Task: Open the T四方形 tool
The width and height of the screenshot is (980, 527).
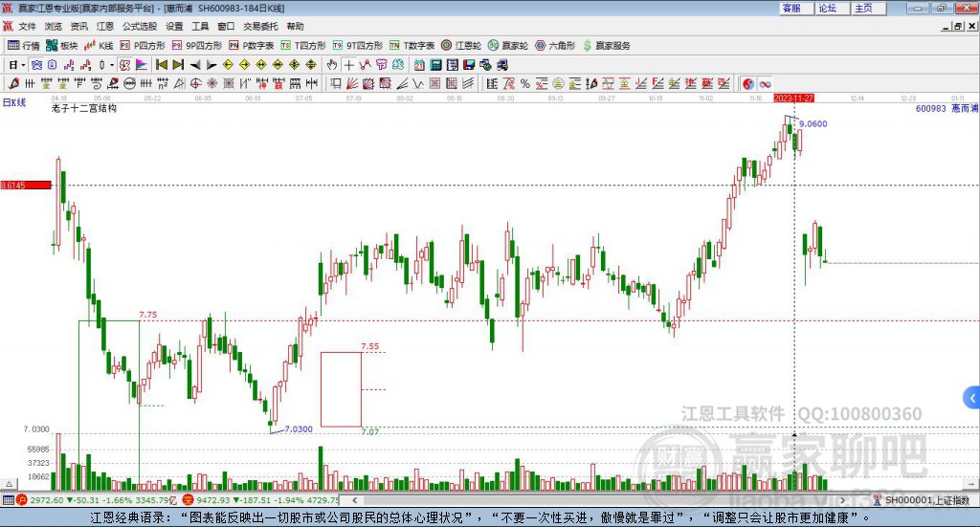Action: pyautogui.click(x=303, y=46)
